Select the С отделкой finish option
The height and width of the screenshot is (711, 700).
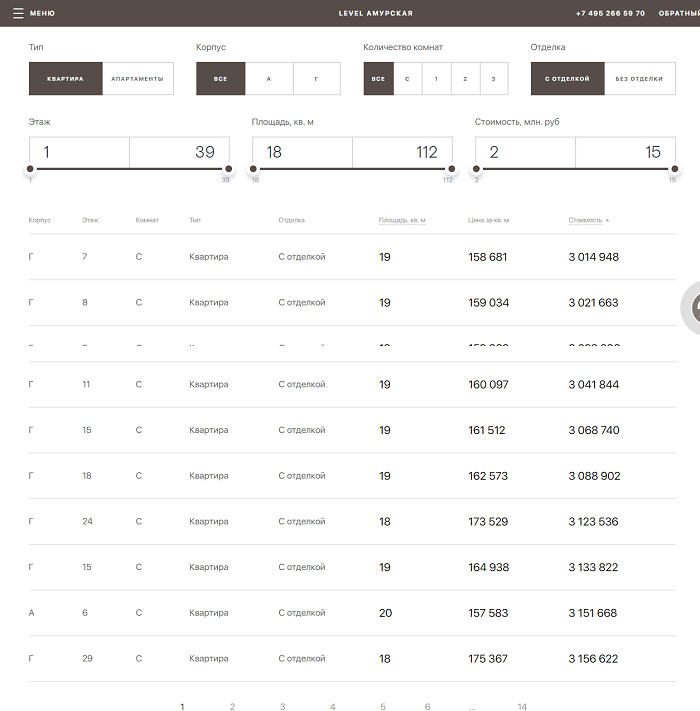567,79
